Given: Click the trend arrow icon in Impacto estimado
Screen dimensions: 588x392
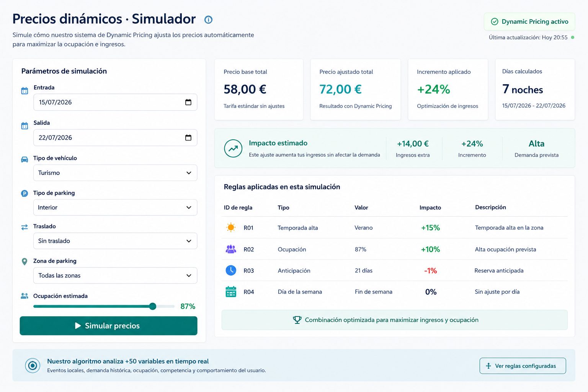Looking at the screenshot, I should [233, 149].
